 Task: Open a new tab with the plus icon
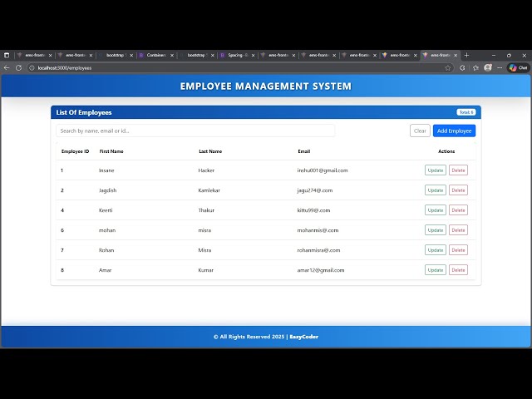tap(466, 55)
